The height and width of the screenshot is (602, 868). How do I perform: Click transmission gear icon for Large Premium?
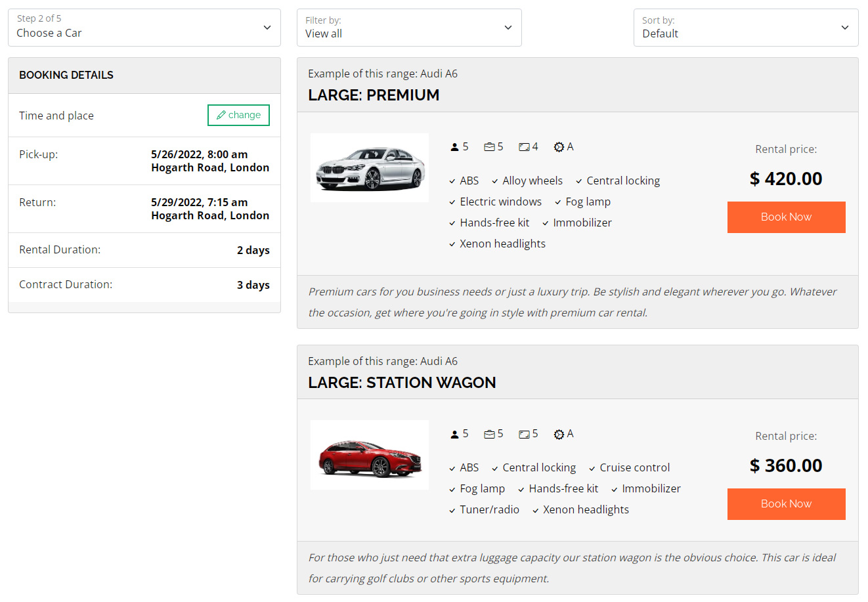point(559,147)
